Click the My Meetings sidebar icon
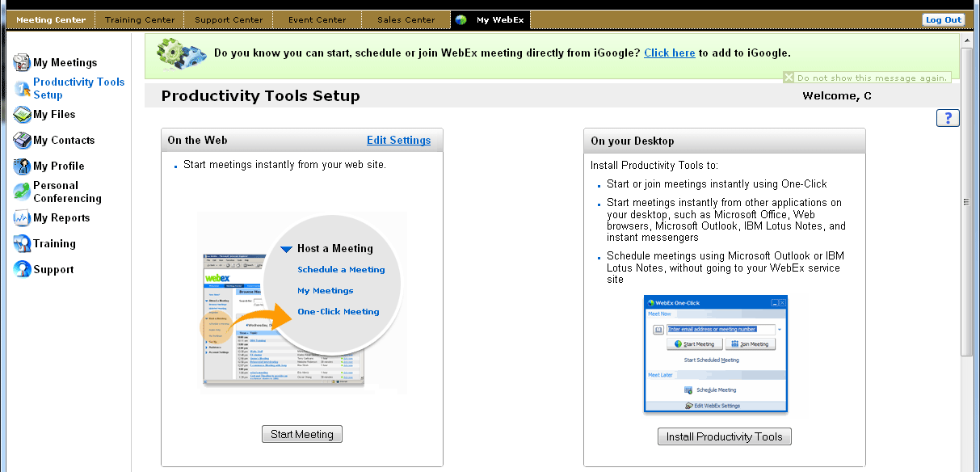Image resolution: width=980 pixels, height=472 pixels. [22, 62]
